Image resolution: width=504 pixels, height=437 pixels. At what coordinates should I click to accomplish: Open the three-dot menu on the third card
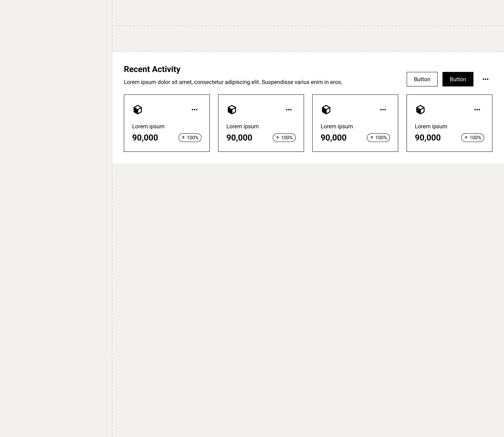383,110
